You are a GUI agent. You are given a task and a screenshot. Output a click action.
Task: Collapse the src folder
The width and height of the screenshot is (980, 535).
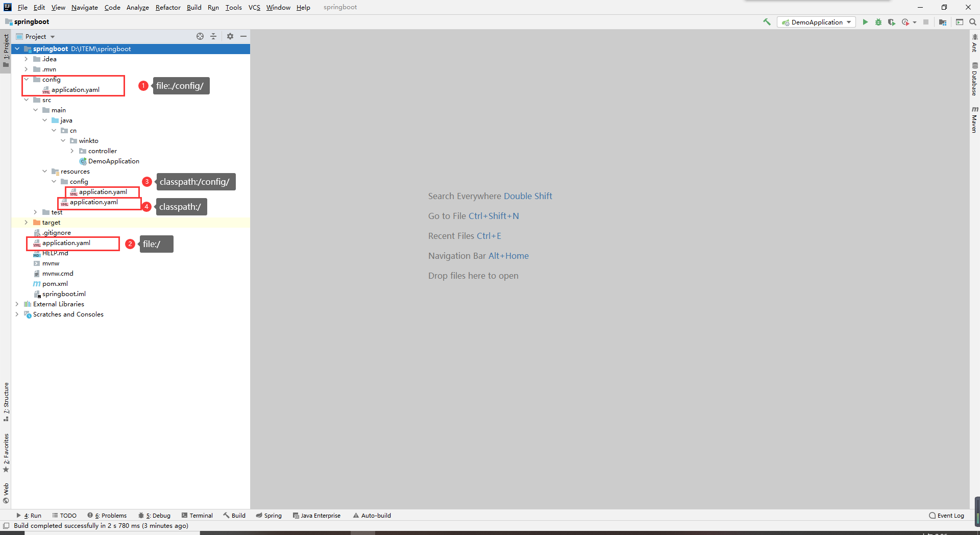tap(26, 100)
